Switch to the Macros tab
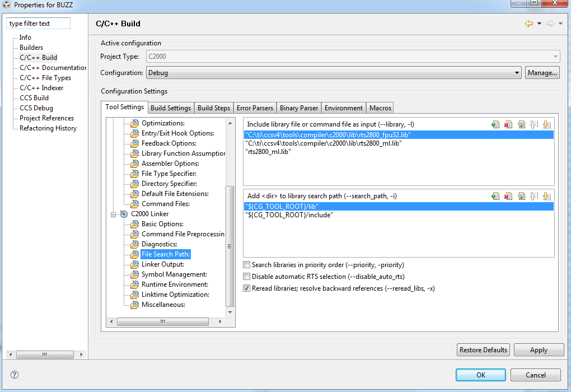The height and width of the screenshot is (392, 571). [380, 108]
